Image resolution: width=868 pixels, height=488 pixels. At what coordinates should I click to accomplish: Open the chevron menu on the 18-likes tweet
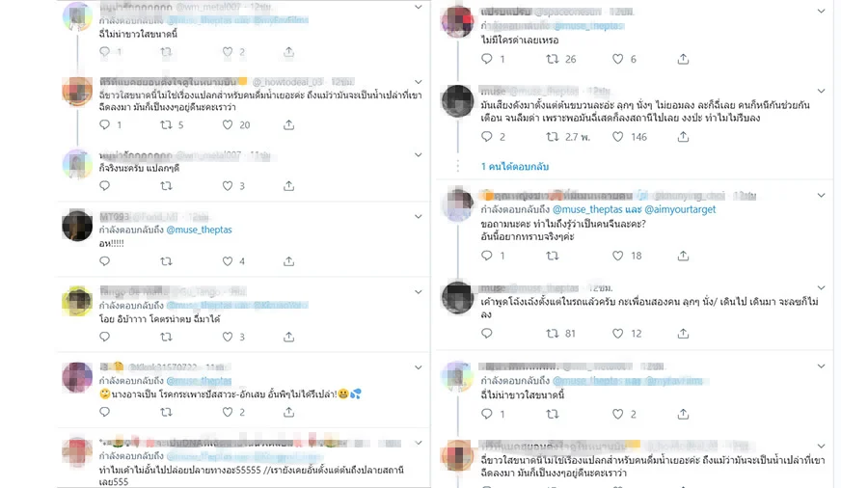click(822, 196)
